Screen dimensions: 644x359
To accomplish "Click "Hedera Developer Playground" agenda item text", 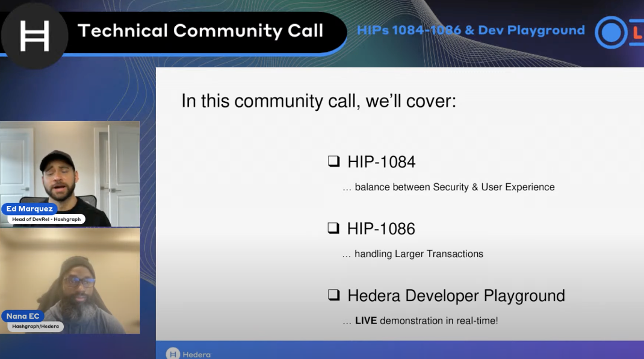I will tap(456, 296).
